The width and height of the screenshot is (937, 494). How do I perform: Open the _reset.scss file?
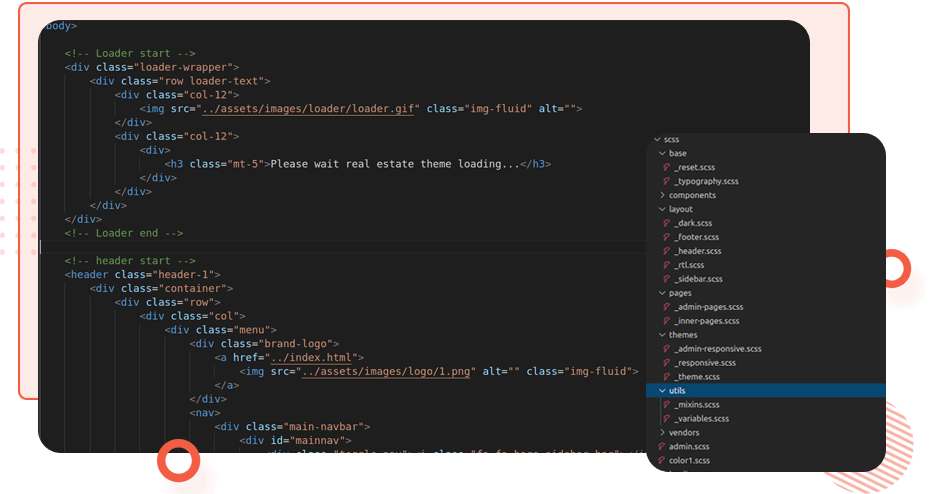[694, 167]
